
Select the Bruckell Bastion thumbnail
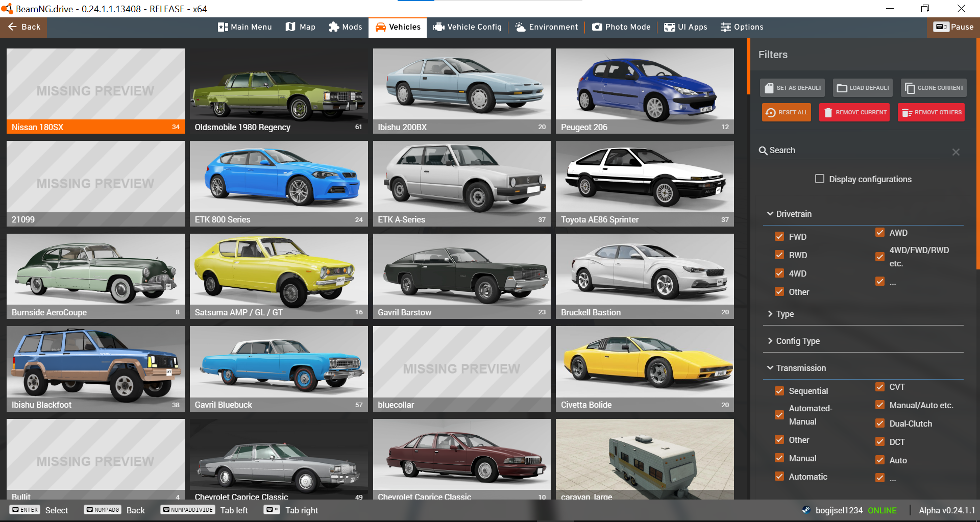coord(645,276)
